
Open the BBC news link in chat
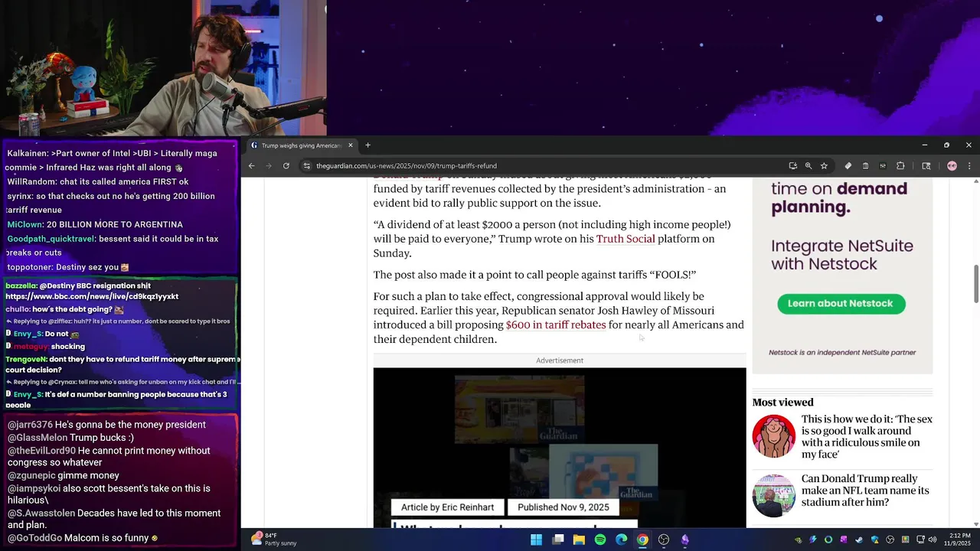point(92,296)
